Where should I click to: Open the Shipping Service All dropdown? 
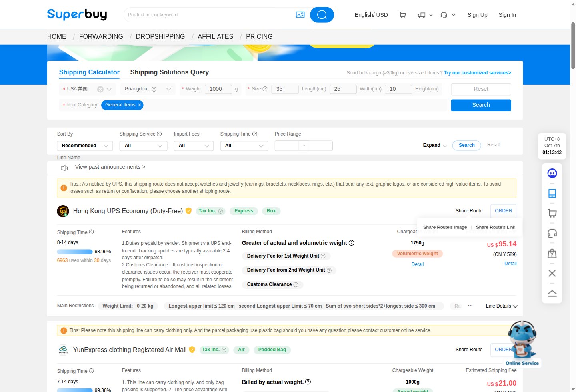pyautogui.click(x=143, y=146)
